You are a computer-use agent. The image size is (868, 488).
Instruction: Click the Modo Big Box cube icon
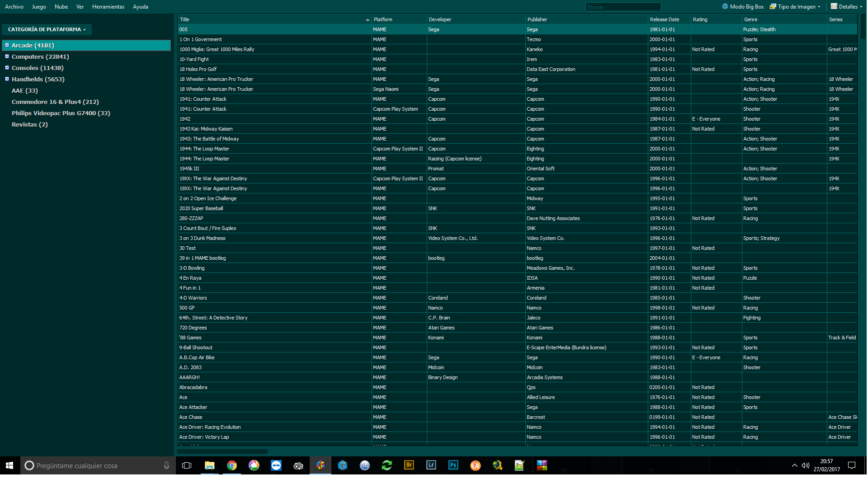725,6
